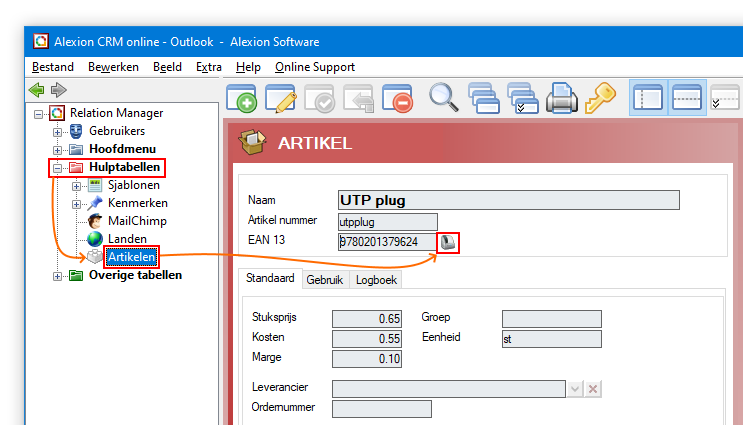Toggle the vertical split layout button
This screenshot has height=425, width=743.
pyautogui.click(x=648, y=98)
